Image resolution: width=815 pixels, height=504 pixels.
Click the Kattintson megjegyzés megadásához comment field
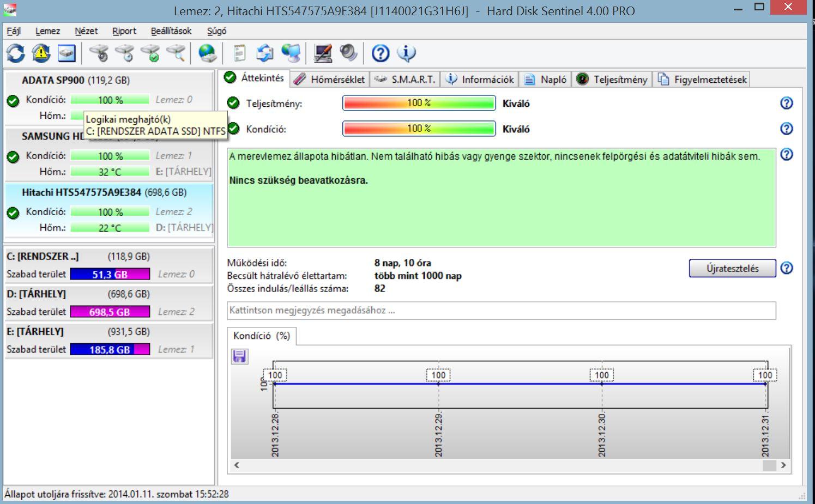coord(502,311)
